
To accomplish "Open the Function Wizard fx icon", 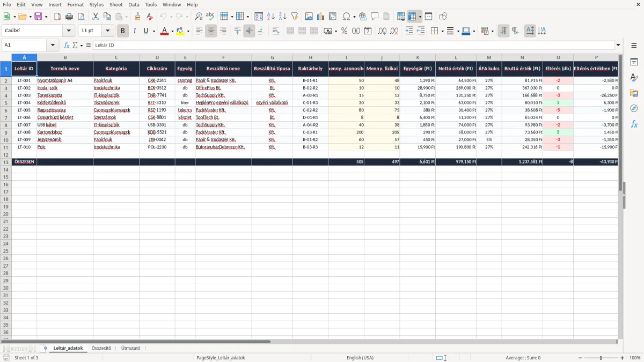I will tap(67, 45).
